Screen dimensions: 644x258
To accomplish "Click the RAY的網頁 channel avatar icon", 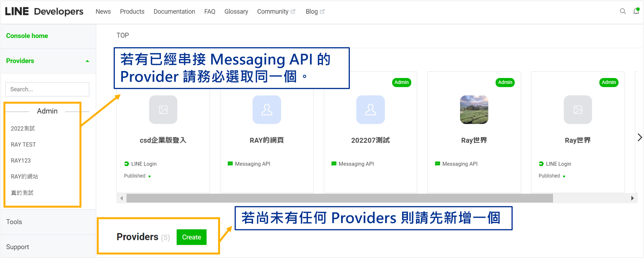I will 267,110.
